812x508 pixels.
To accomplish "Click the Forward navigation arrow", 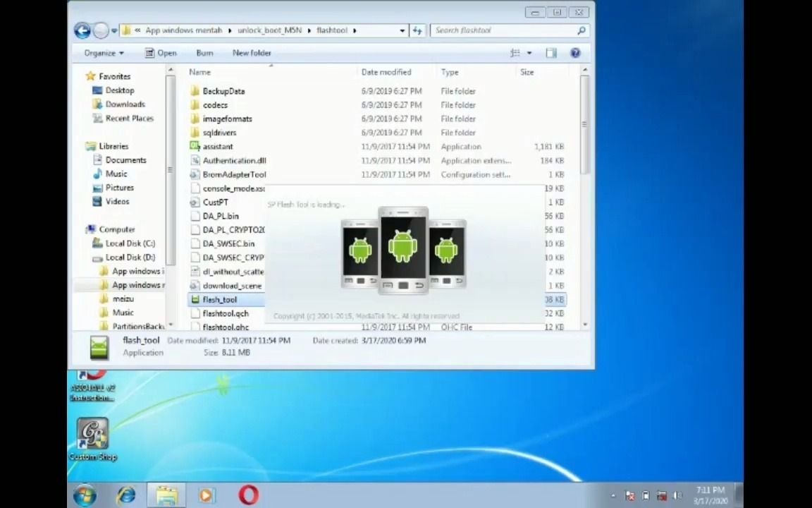I will pos(101,30).
